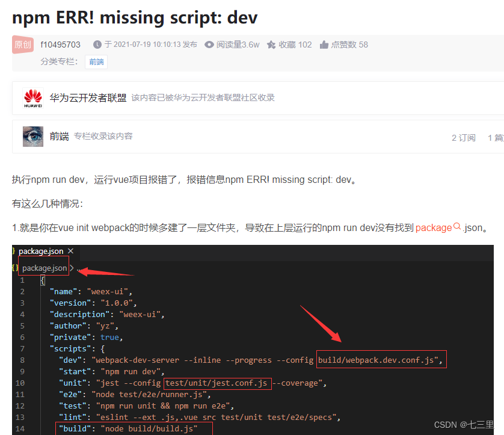Screen dimensions: 504x435
Task: Open the 前端 category tag
Action: 96,62
